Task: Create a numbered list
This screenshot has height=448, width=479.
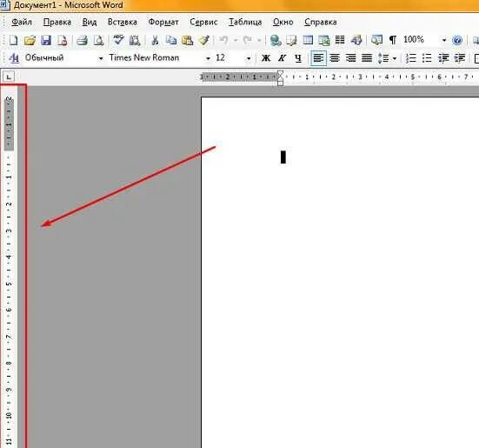Action: (x=410, y=57)
